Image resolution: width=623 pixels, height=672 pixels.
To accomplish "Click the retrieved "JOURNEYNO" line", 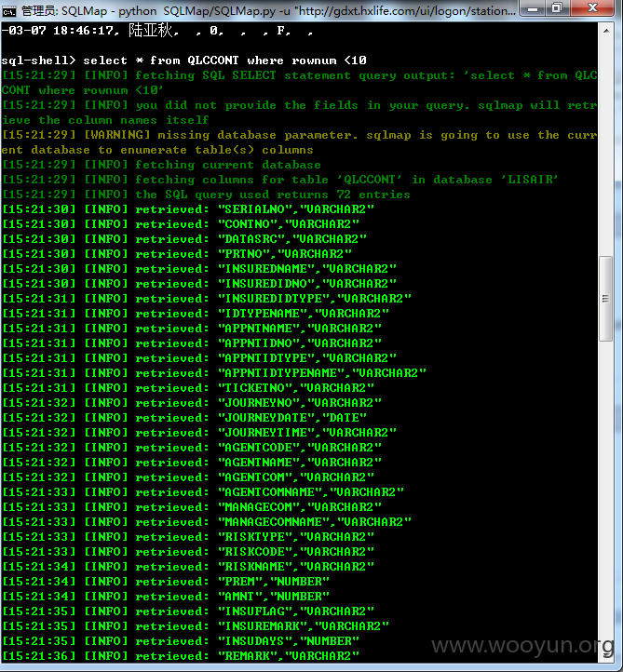I will tap(192, 403).
